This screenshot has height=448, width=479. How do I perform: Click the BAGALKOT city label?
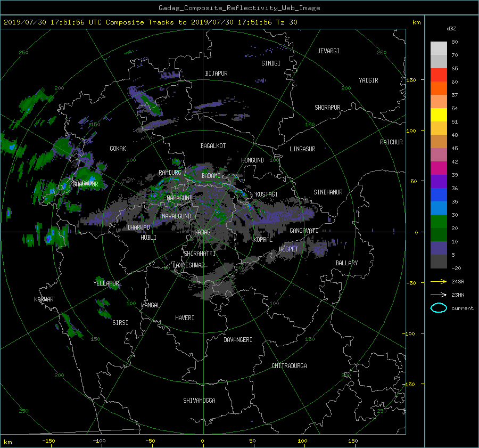213,146
